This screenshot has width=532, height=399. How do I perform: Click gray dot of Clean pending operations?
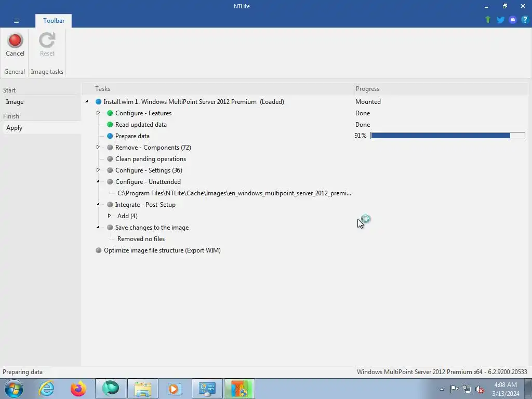110,159
